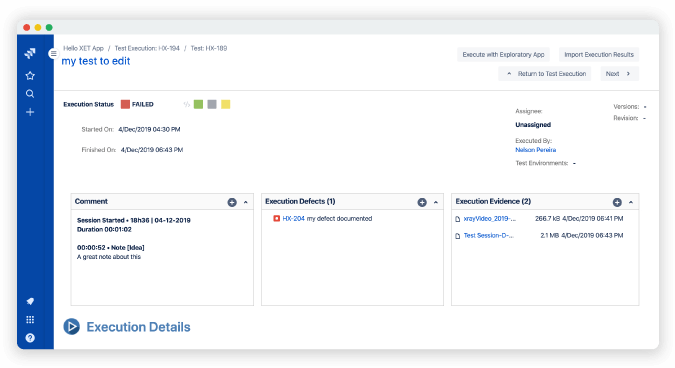This screenshot has width=675, height=368.
Task: Open the HX-204 defect link
Action: tap(294, 219)
